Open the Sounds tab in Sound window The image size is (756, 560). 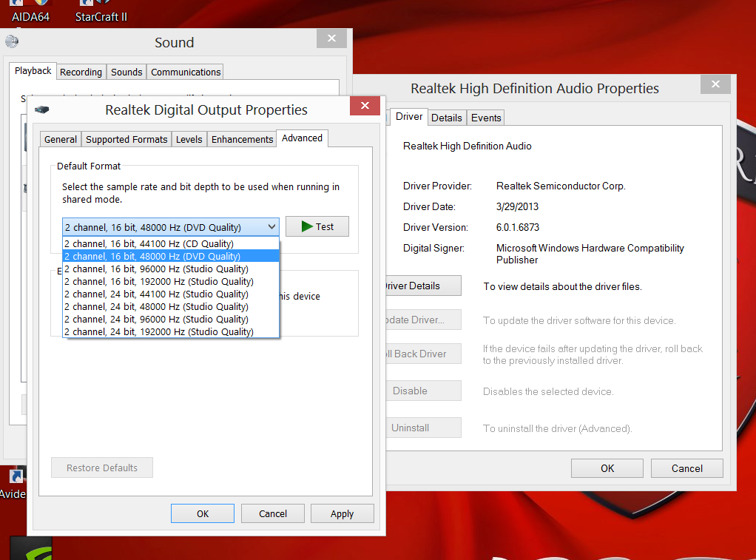click(x=126, y=72)
